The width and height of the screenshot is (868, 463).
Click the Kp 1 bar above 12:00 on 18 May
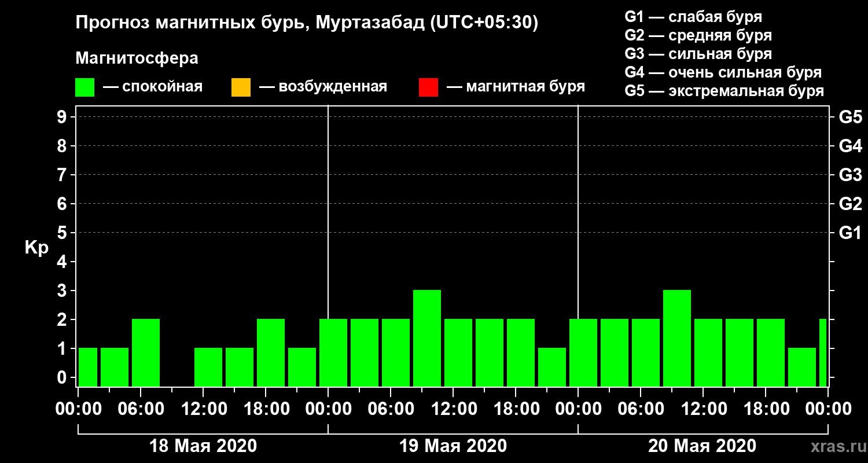click(208, 367)
